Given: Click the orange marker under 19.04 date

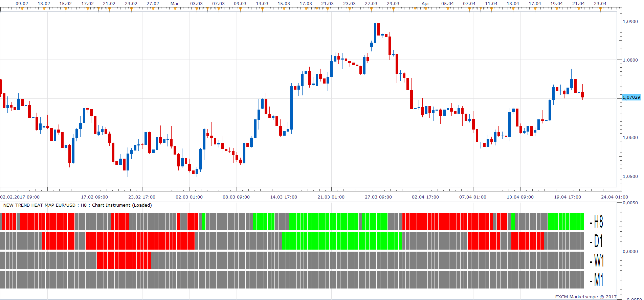Looking at the screenshot, I should point(557,9).
